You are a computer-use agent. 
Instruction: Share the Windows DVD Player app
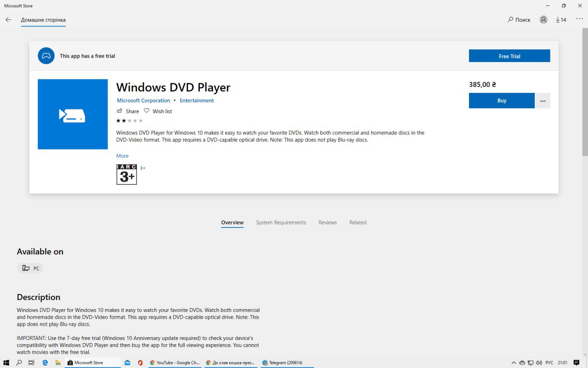click(128, 111)
